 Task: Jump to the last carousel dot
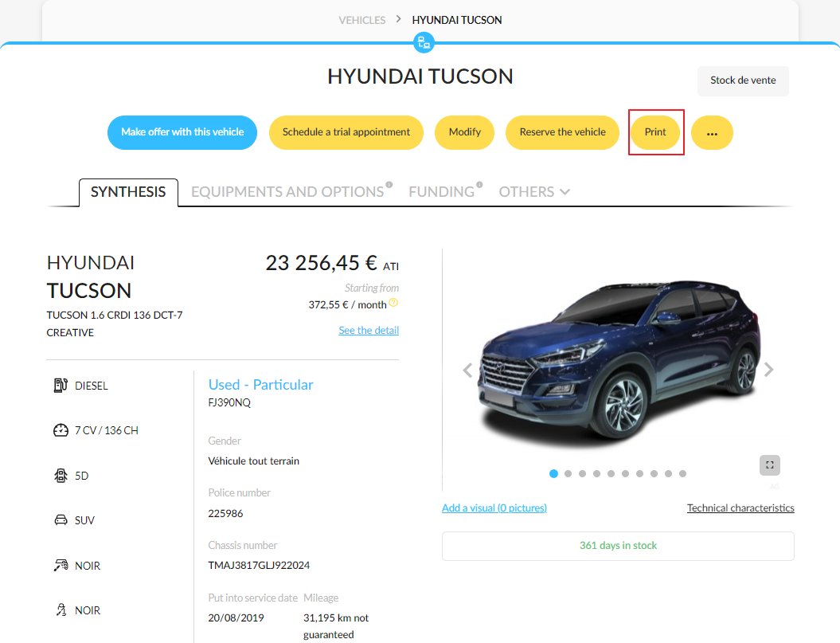(682, 473)
